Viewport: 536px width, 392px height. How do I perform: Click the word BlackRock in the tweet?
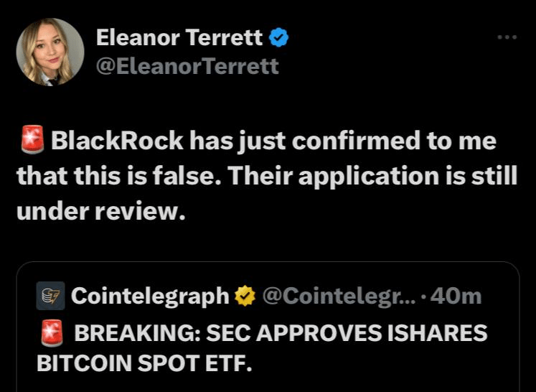(x=117, y=141)
